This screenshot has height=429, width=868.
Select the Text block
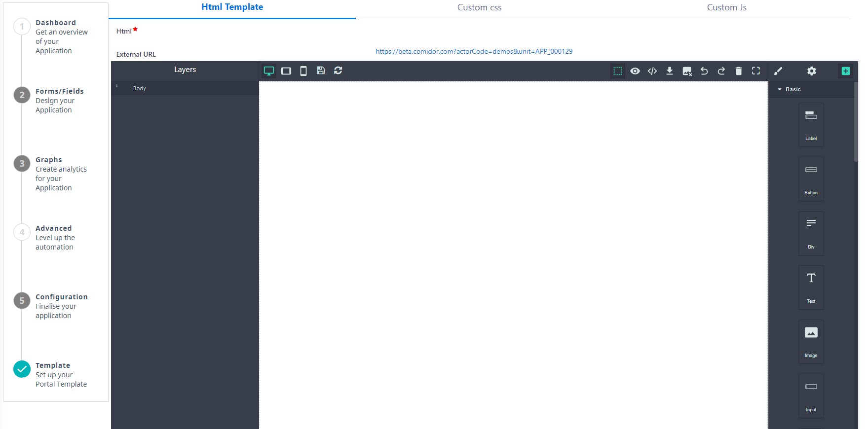(811, 287)
